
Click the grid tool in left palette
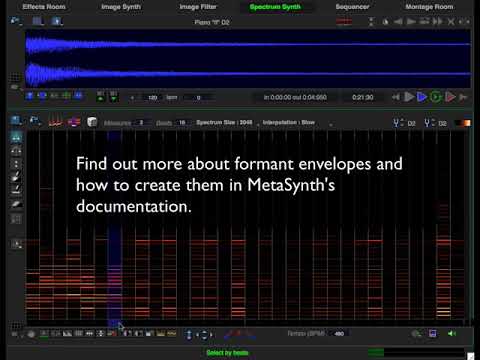pos(16,219)
